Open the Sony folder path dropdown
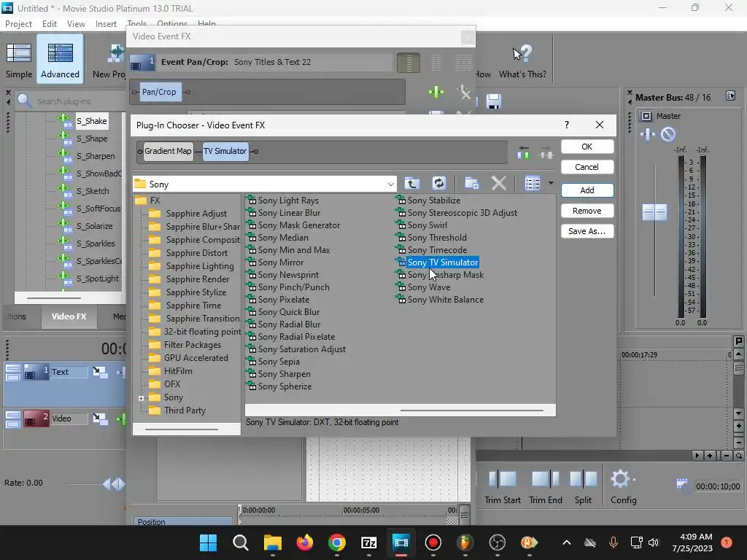Image resolution: width=747 pixels, height=560 pixels. [391, 184]
